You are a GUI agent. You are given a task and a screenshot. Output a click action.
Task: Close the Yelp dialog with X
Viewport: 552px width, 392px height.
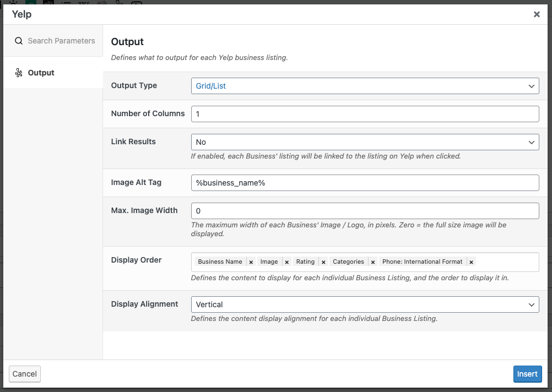coord(537,14)
